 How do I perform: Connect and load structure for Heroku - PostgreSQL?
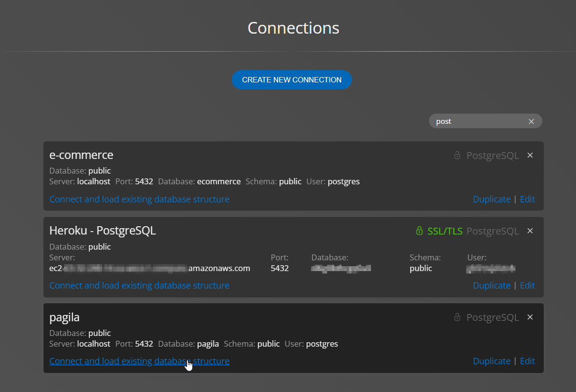click(x=139, y=285)
